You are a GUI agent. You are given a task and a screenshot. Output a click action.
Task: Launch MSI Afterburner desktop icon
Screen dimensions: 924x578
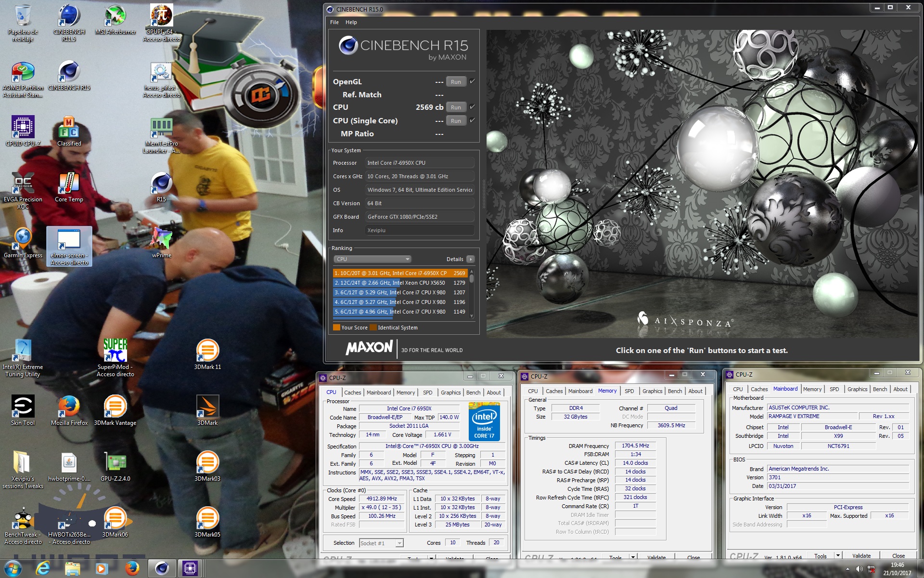tap(115, 20)
